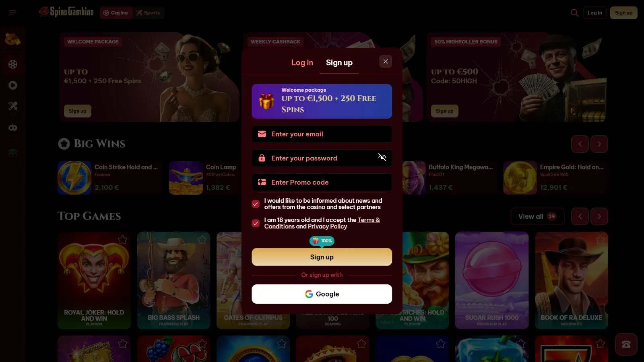Favorite Big Bass Splash with the star
644x362 pixels.
click(202, 240)
